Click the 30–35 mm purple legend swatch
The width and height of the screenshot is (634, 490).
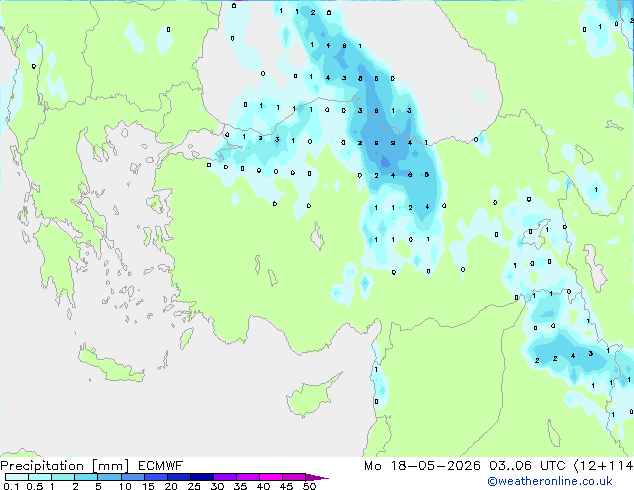coord(225,477)
